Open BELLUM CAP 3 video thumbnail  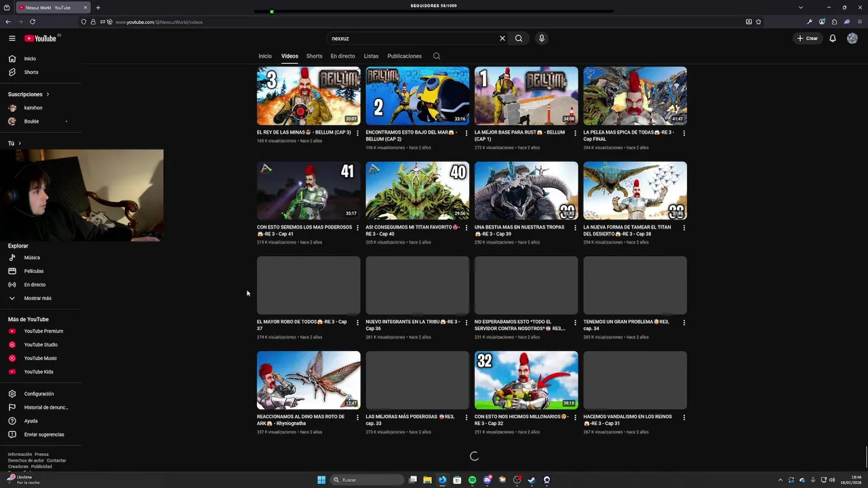(309, 96)
